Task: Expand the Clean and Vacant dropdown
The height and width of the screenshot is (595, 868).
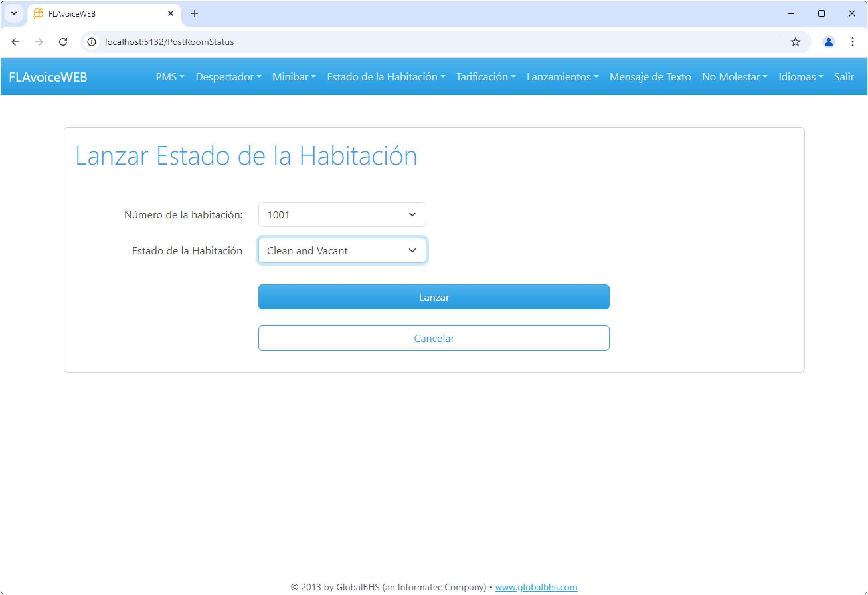Action: click(342, 251)
